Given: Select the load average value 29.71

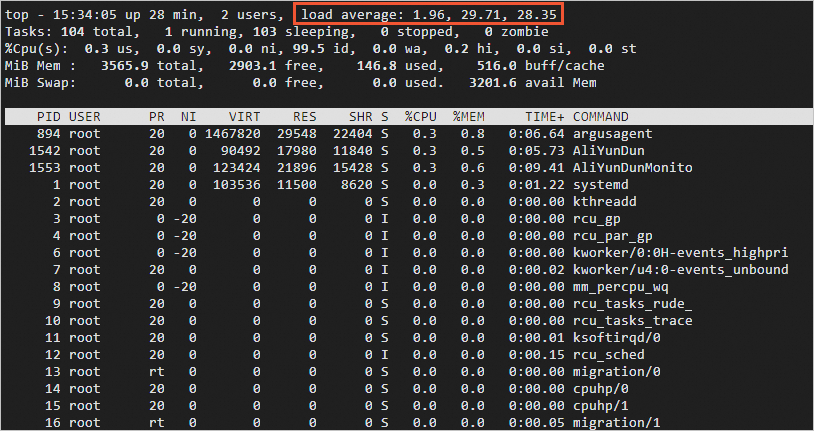Looking at the screenshot, I should (476, 15).
